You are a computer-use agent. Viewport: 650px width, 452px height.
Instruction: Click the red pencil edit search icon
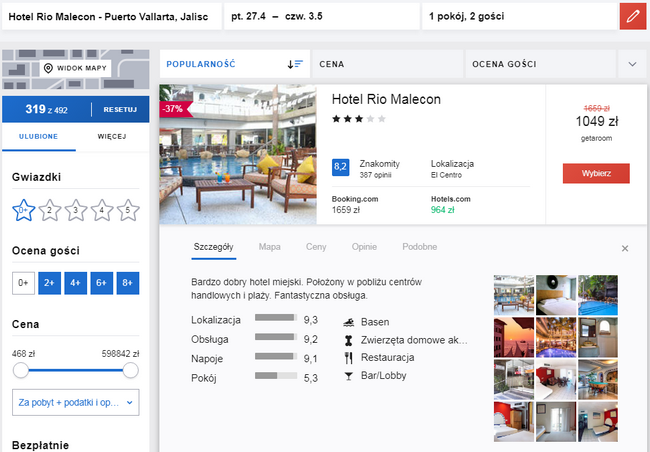[x=631, y=17]
